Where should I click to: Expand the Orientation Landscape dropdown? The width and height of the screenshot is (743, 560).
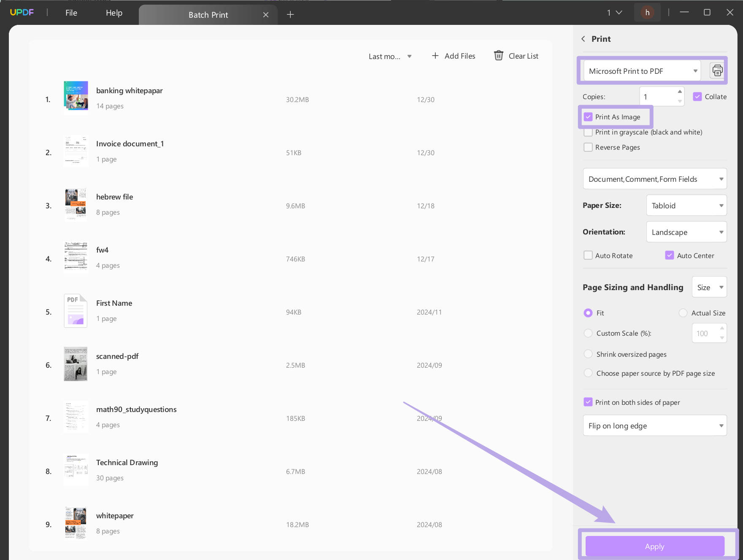coord(686,232)
